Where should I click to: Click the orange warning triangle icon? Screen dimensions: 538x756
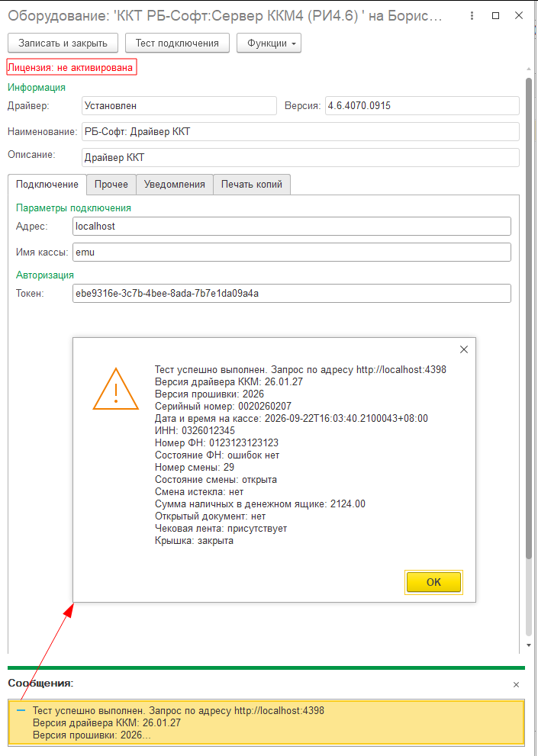(116, 389)
